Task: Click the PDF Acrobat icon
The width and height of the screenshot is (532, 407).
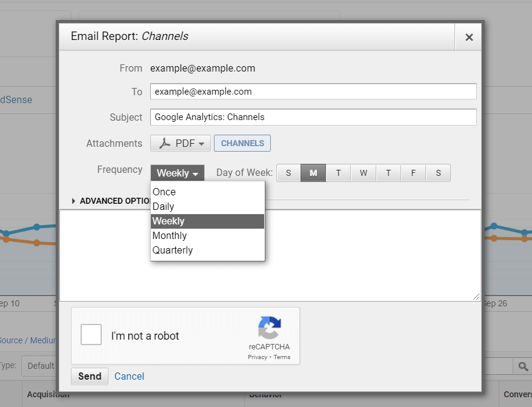Action: pos(165,143)
